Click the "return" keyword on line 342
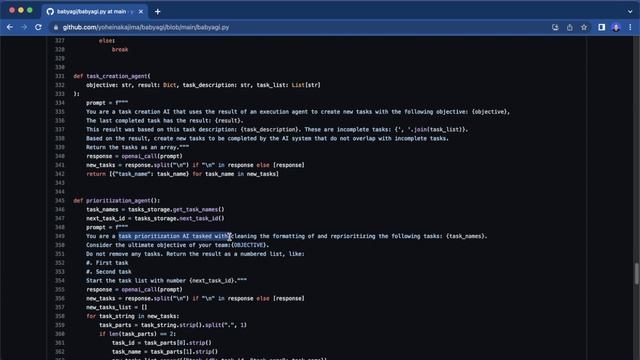 coord(96,174)
